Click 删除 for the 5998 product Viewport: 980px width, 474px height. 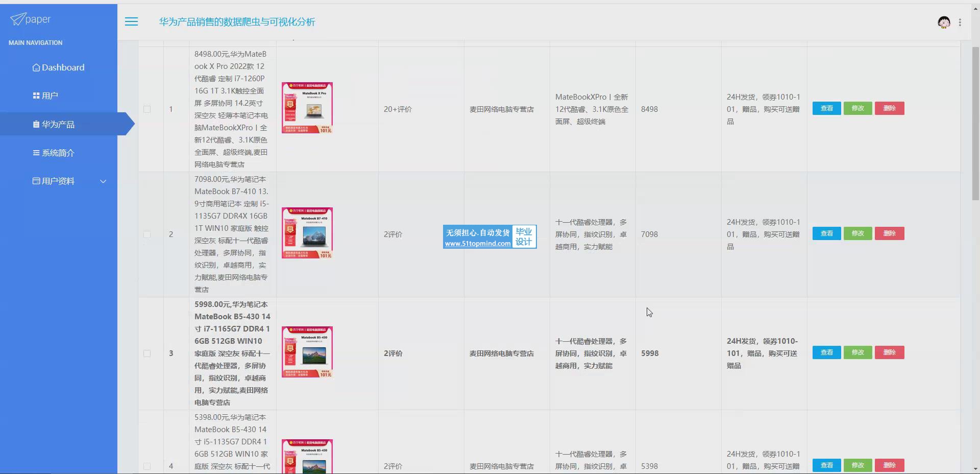click(890, 352)
